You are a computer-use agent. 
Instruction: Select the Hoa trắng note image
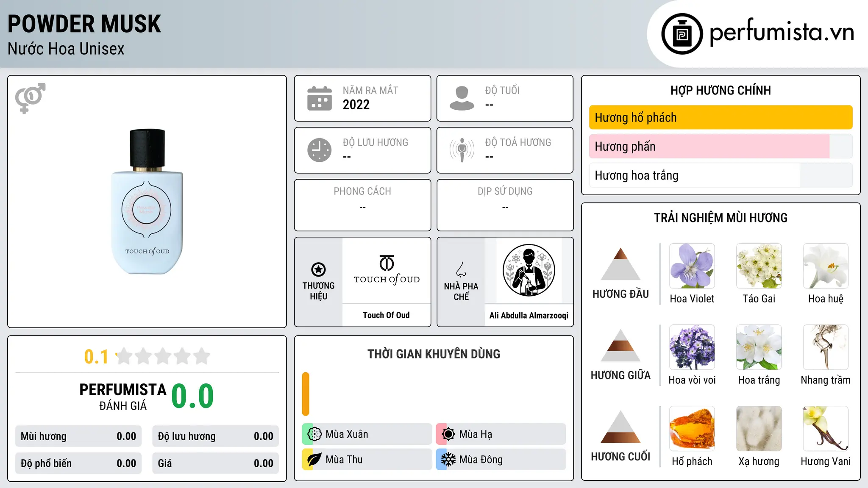[759, 347]
